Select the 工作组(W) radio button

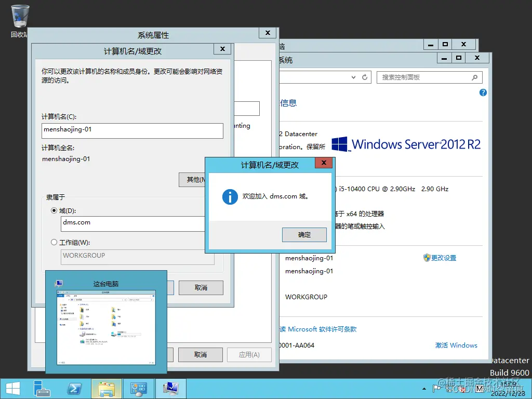[x=54, y=242]
